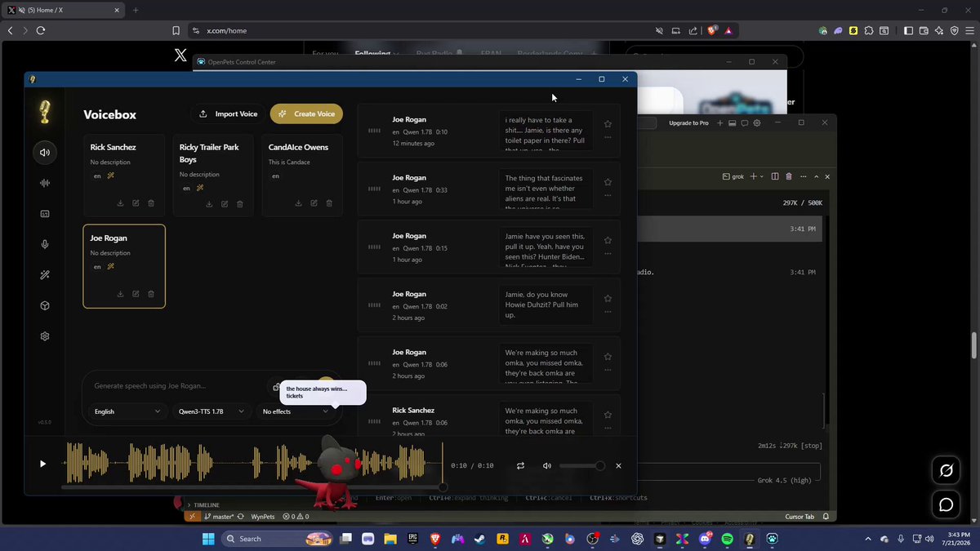
Task: Open Steam from the taskbar
Action: point(479,539)
